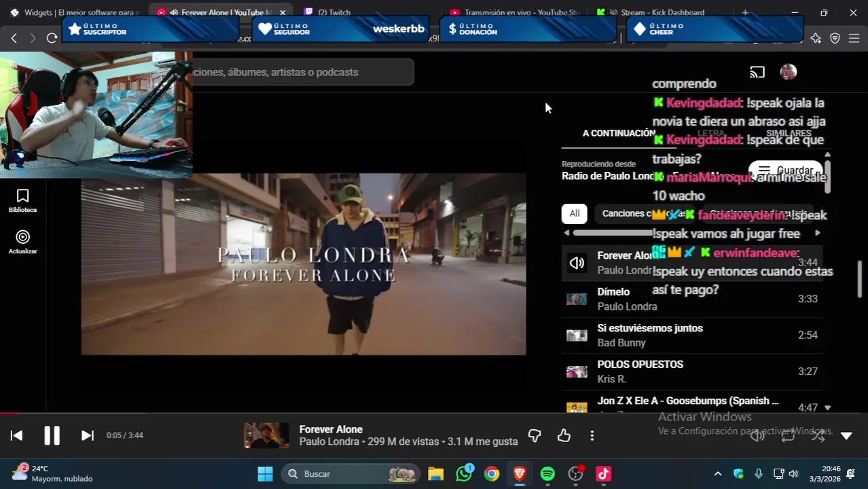Open the Actualizar sidebar item
This screenshot has width=868, height=489.
[22, 242]
